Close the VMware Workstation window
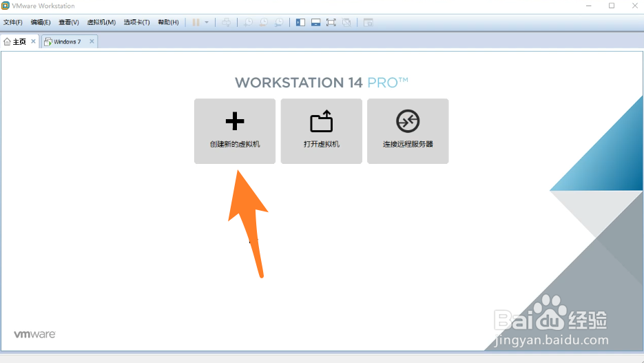Image resolution: width=644 pixels, height=363 pixels. coord(634,6)
